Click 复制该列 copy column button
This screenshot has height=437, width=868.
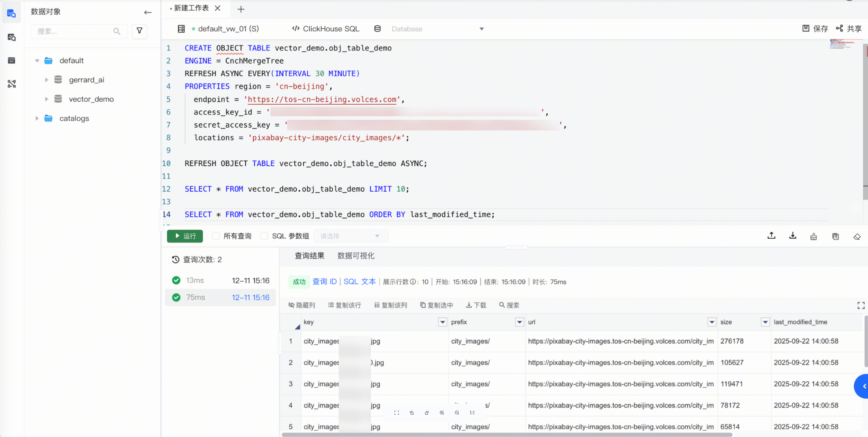[x=390, y=305]
